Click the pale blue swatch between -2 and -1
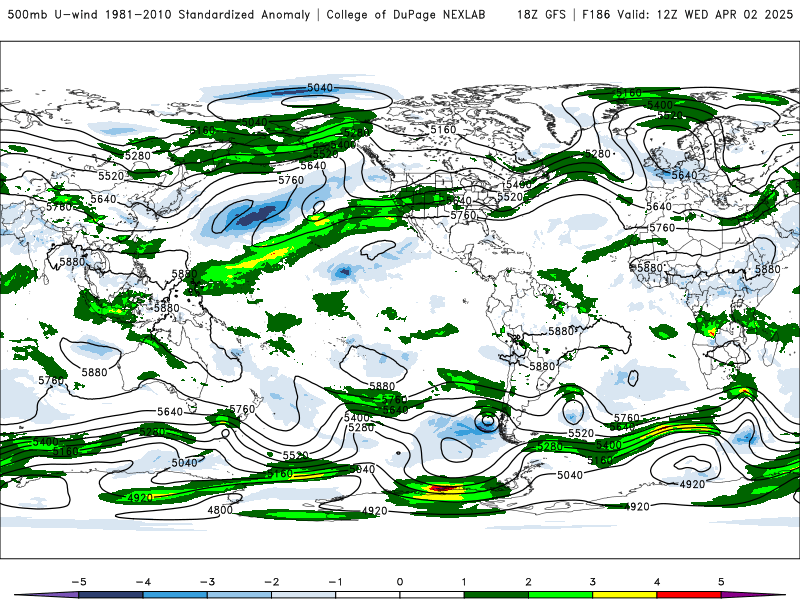 (x=304, y=595)
